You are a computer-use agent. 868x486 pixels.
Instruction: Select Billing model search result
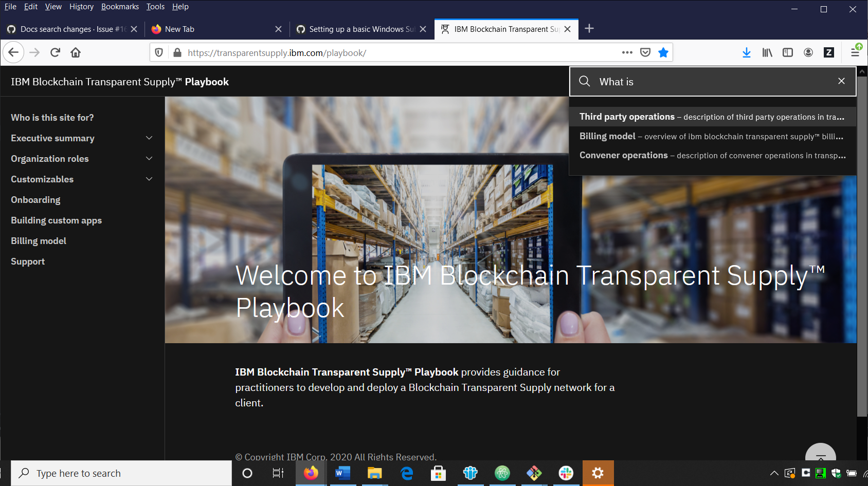coord(712,136)
